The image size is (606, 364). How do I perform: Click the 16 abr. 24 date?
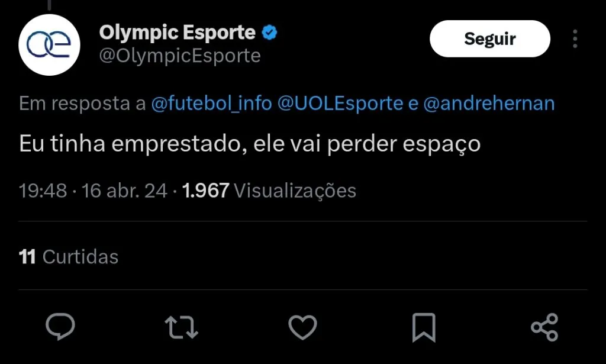point(124,191)
